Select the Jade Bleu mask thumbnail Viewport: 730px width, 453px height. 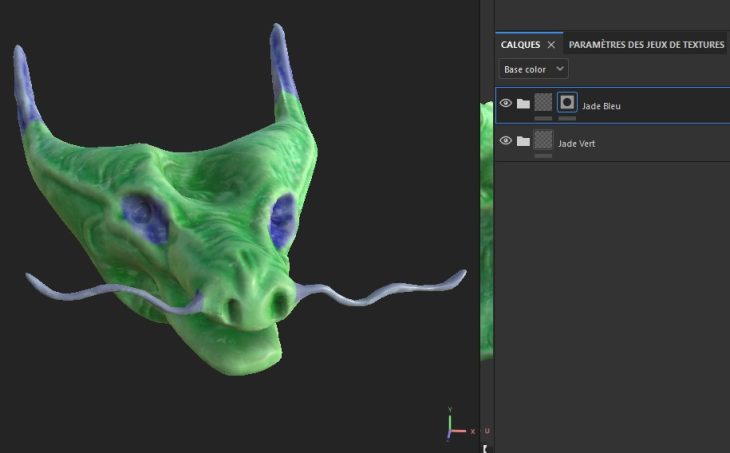click(567, 102)
